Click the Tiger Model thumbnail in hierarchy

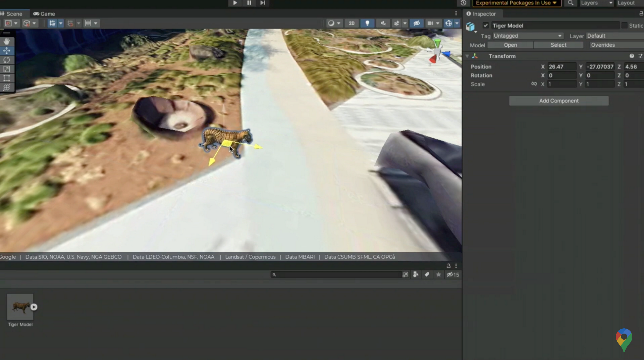[x=20, y=307]
